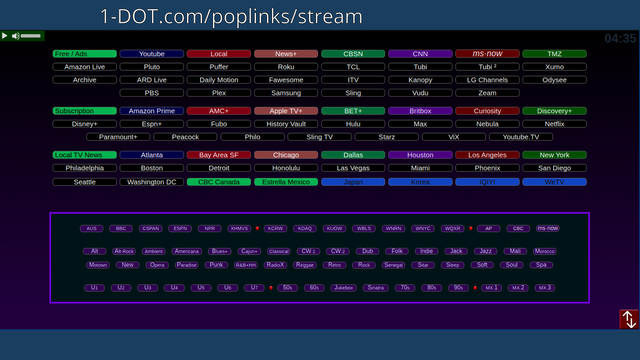
Task: Play NPR radio station
Action: [x=209, y=229]
